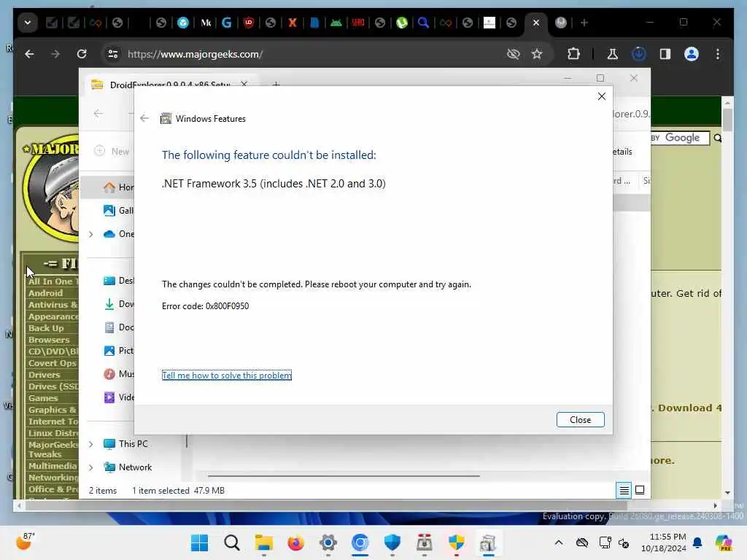Open Videos in File Explorer sidebar
Viewport: 747px width, 560px height.
[x=119, y=397]
